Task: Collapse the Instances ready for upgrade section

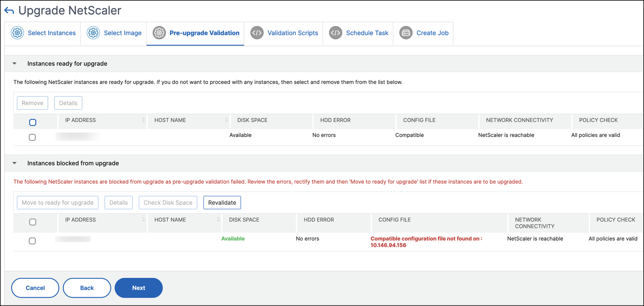Action: [x=15, y=64]
